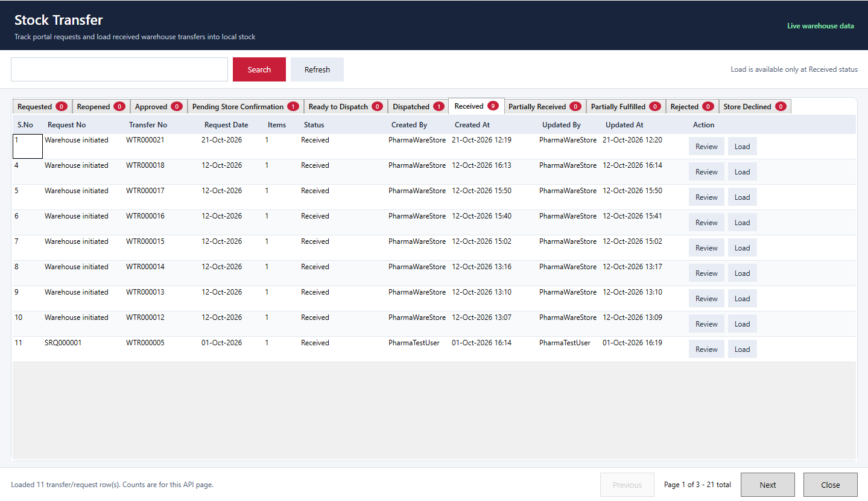Screen dimensions: 868x501
Task: Select the Approved tab
Action: (159, 107)
